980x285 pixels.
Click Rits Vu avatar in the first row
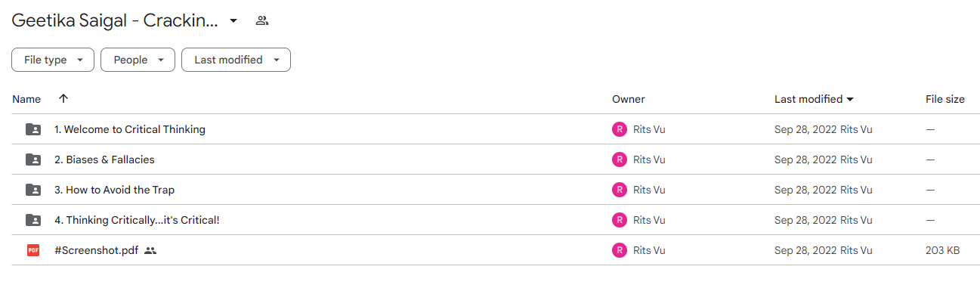(x=620, y=129)
